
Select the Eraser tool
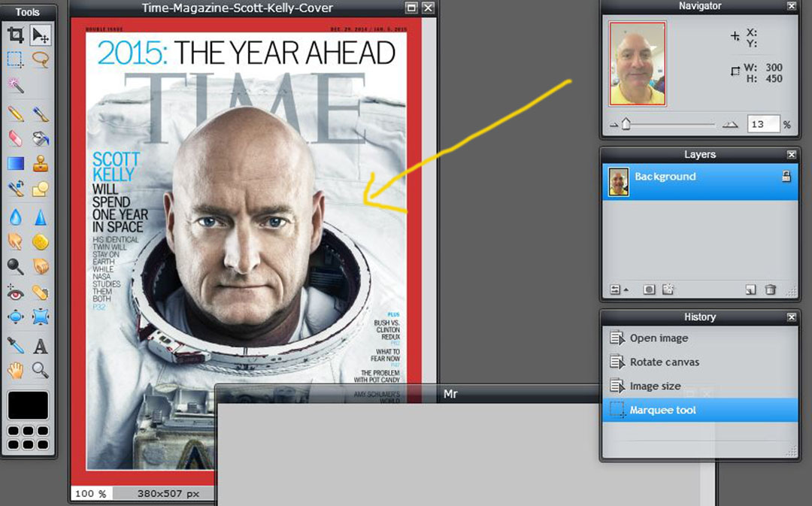click(16, 138)
